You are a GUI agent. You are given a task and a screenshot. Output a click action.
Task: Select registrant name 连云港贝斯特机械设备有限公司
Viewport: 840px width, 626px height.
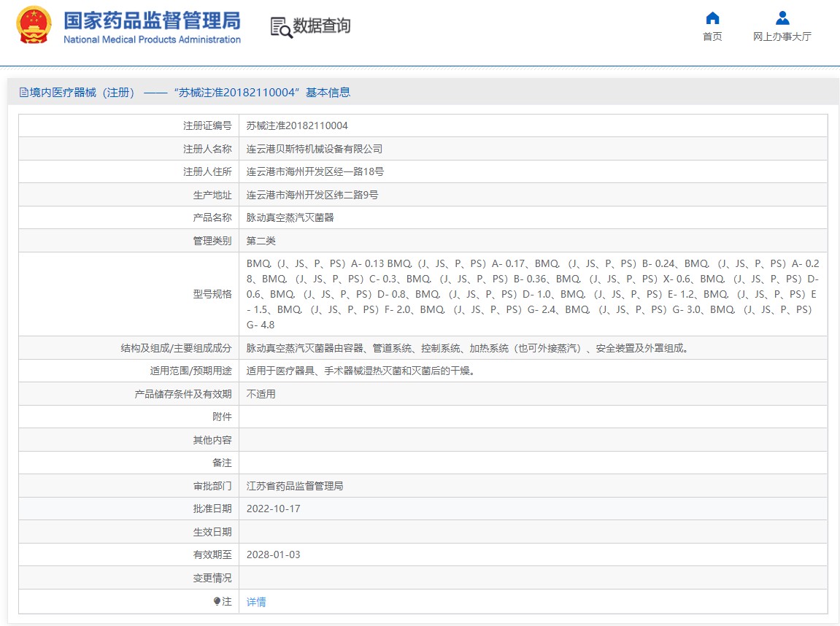click(315, 149)
